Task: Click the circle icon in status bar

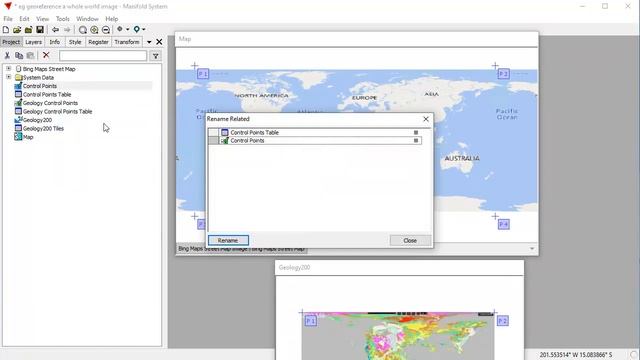Action: 634,355
